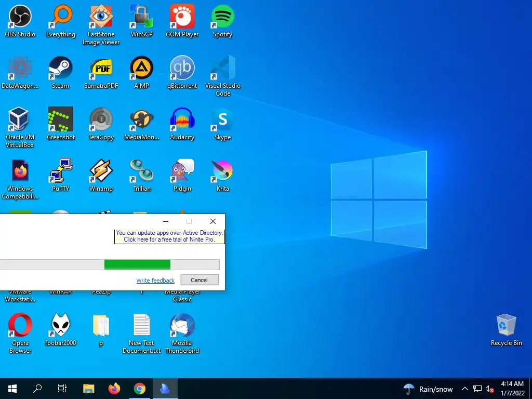Open Task View from taskbar

(62, 389)
